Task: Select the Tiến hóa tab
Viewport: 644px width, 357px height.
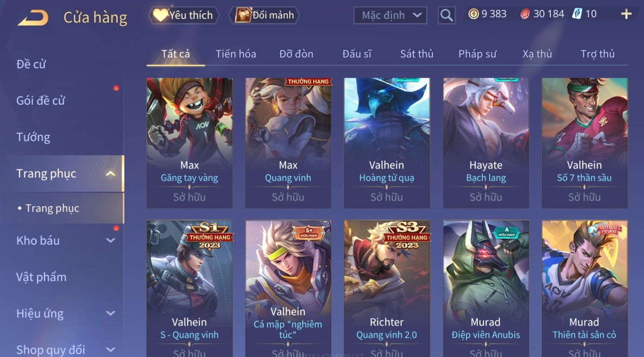Action: click(236, 54)
